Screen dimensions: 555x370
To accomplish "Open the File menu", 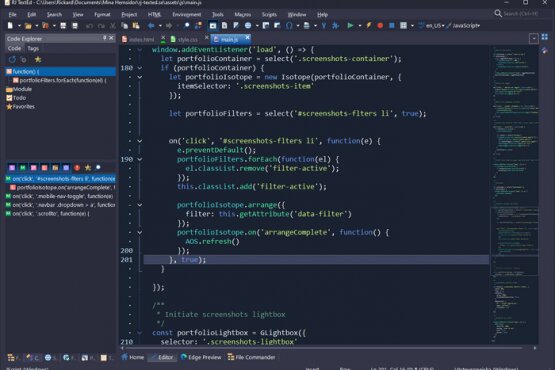I will (12, 15).
